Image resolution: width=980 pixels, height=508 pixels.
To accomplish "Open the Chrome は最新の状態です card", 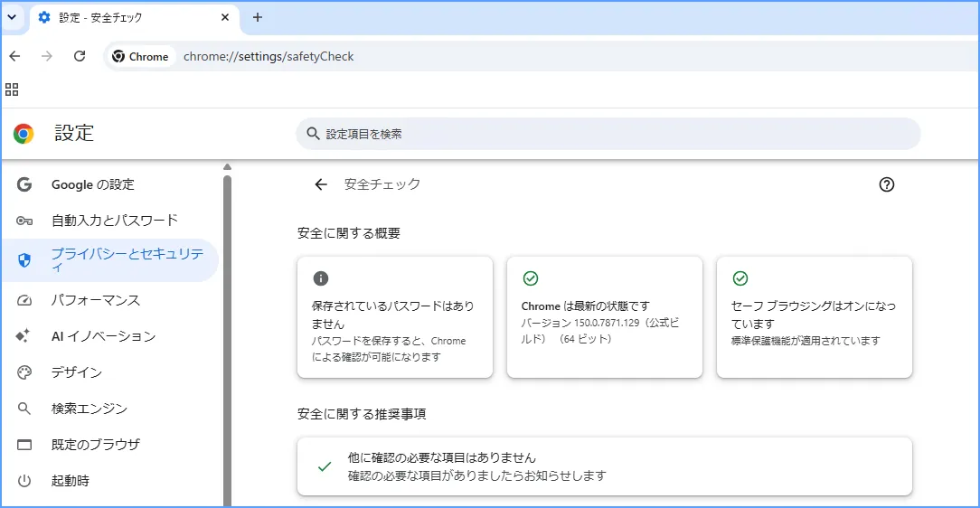I will [605, 317].
